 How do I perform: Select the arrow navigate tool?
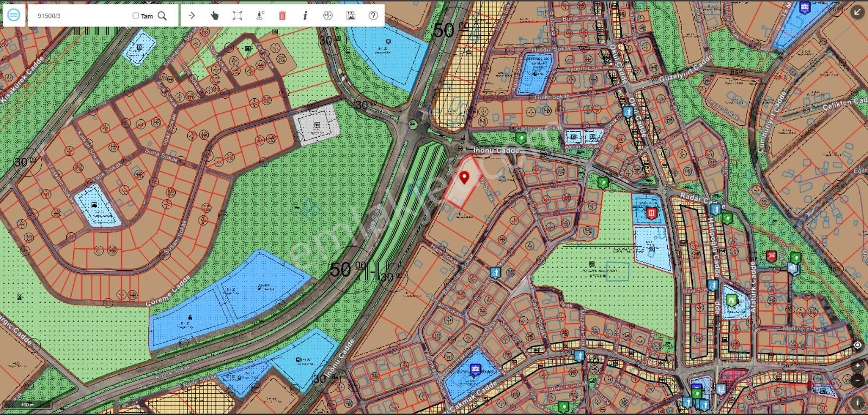tap(192, 16)
